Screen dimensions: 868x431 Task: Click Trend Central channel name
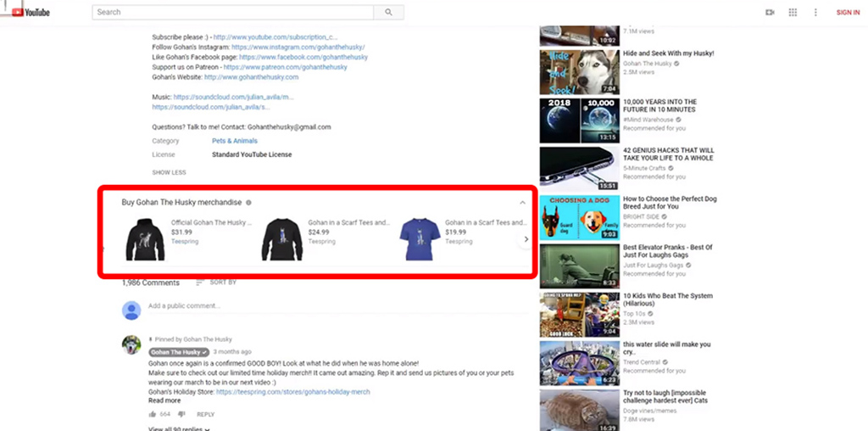click(x=642, y=362)
